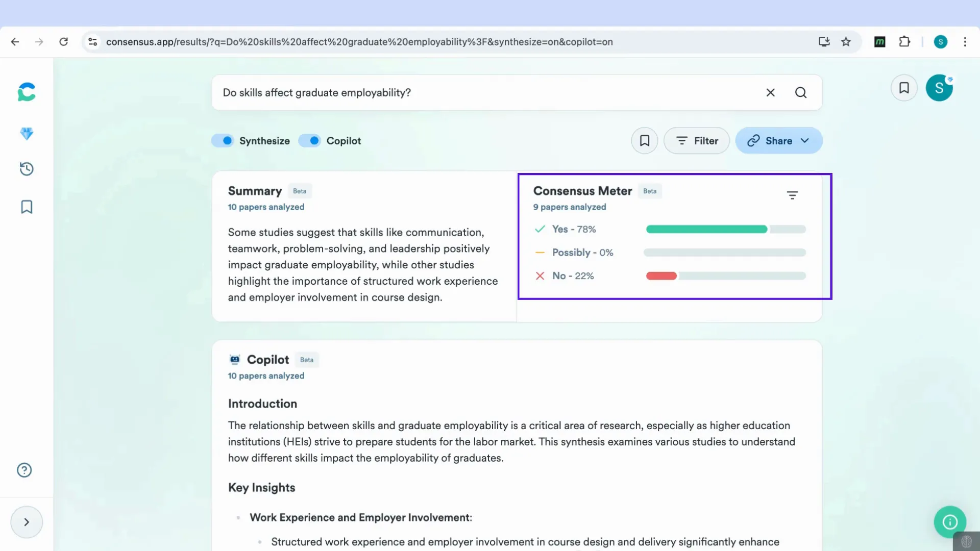Reload the page
980x551 pixels.
click(x=63, y=42)
